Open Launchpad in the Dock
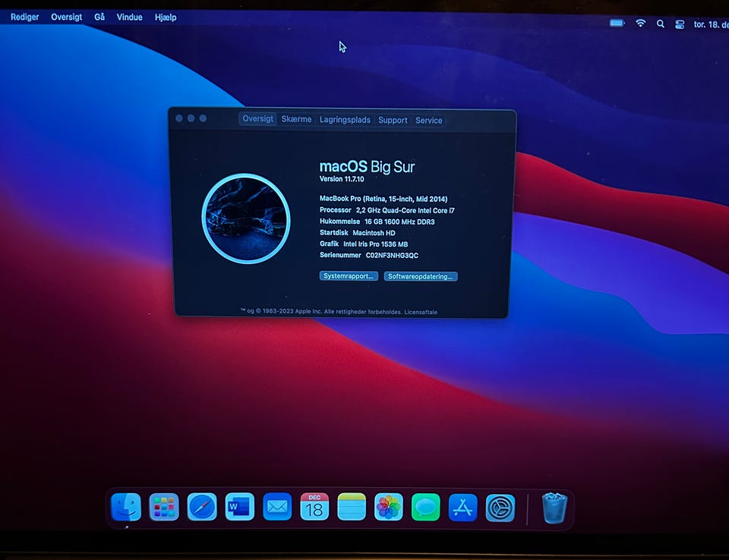This screenshot has height=560, width=729. click(x=164, y=507)
